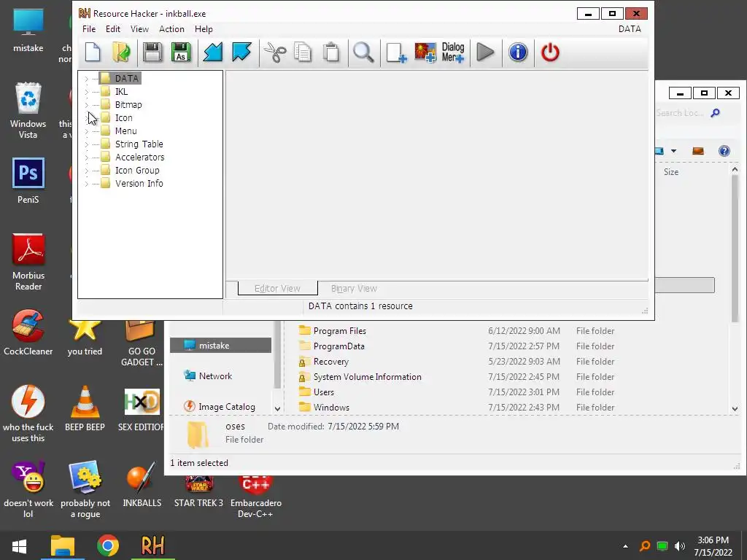Open the Windows Start button

[x=19, y=545]
